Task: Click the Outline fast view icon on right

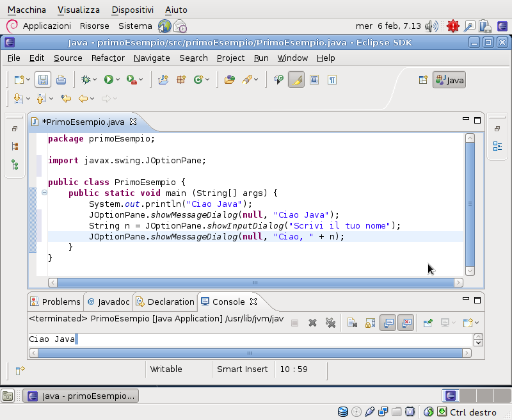Action: (x=497, y=147)
